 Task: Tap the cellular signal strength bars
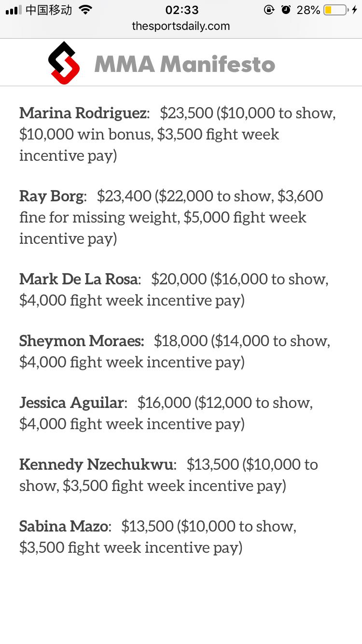pos(14,10)
